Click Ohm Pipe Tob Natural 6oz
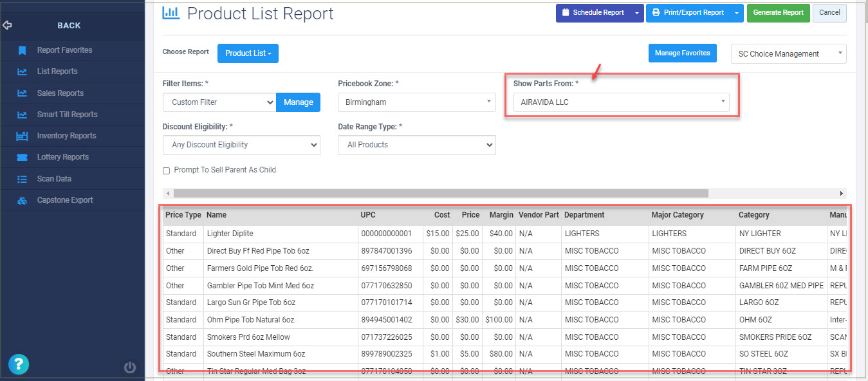The width and height of the screenshot is (868, 381). (x=250, y=320)
